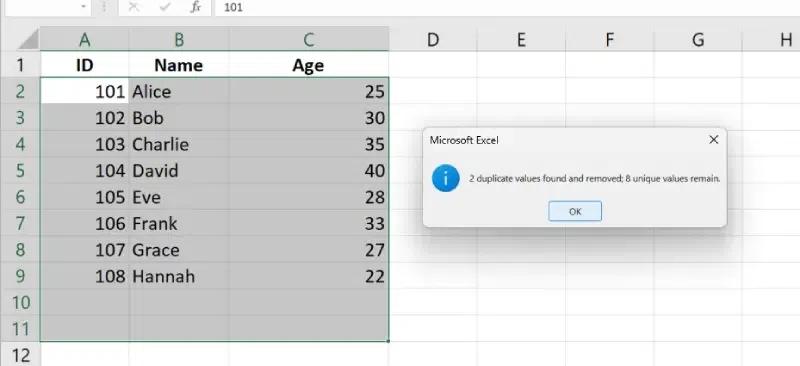Select the cell containing Grace

pos(179,250)
